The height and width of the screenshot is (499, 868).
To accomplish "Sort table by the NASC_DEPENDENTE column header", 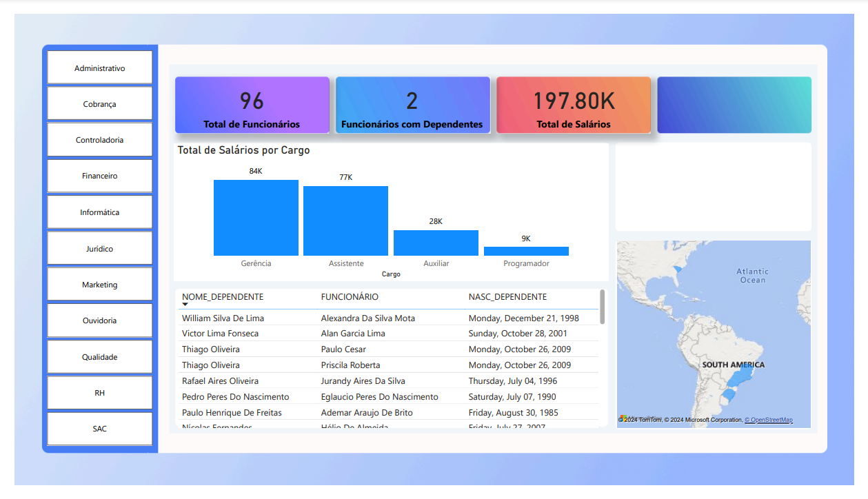I will point(507,297).
